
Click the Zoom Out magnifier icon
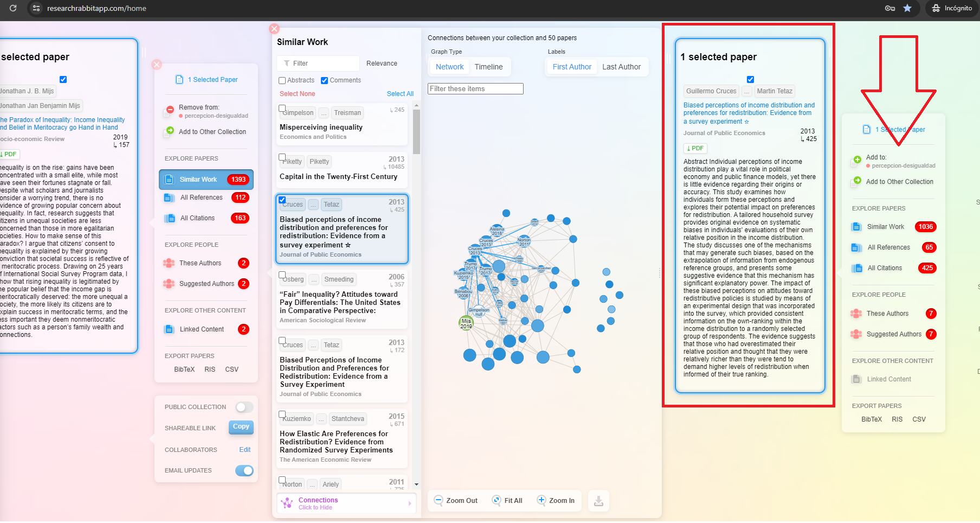438,500
